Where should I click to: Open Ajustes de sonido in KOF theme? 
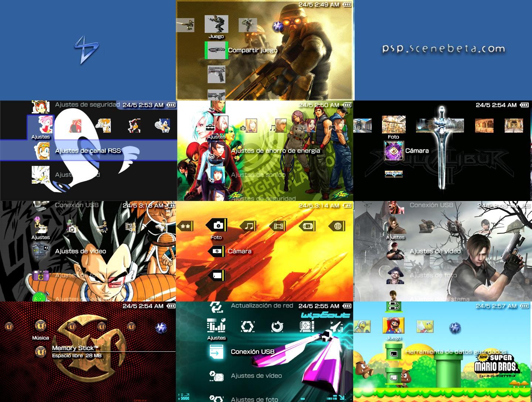coord(258,175)
